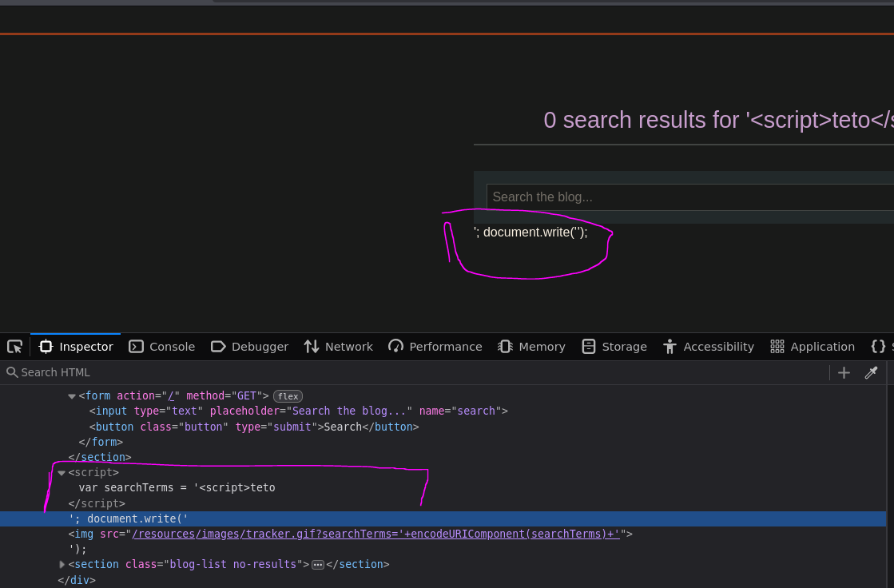Open the tracker.gif src link
The height and width of the screenshot is (588, 894).
click(x=375, y=534)
